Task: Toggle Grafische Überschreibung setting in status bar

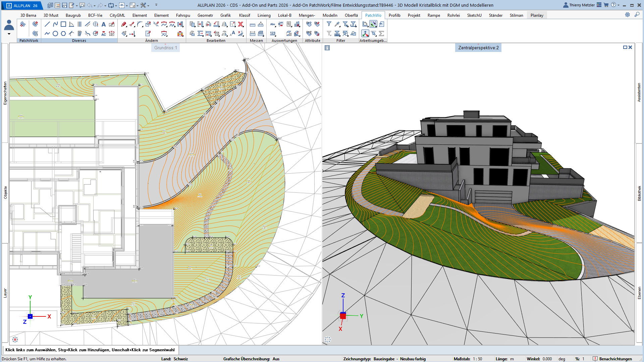Action: (x=276, y=359)
